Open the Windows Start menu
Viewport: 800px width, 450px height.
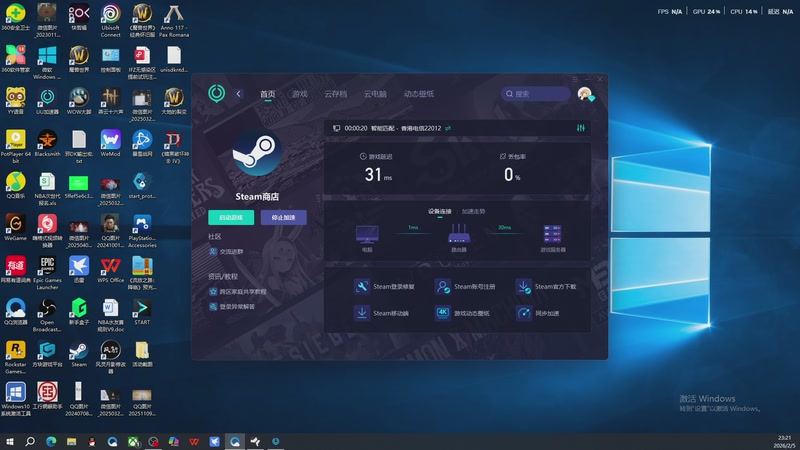click(x=10, y=441)
